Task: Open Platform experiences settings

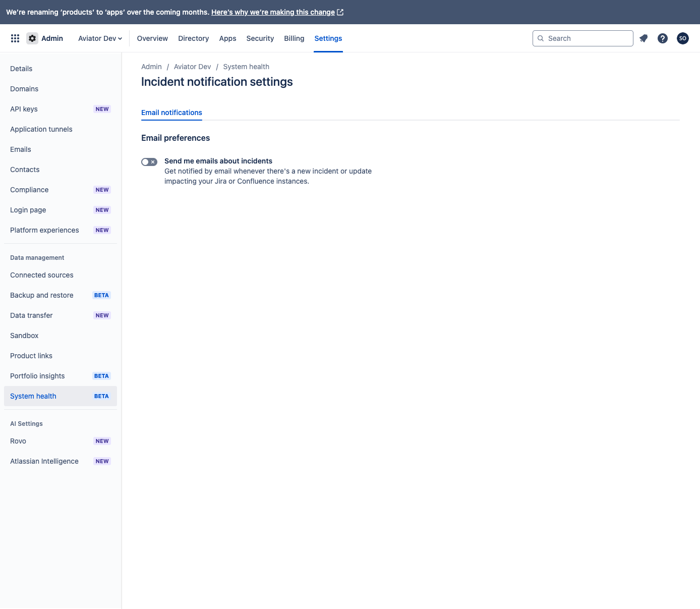Action: (61, 230)
